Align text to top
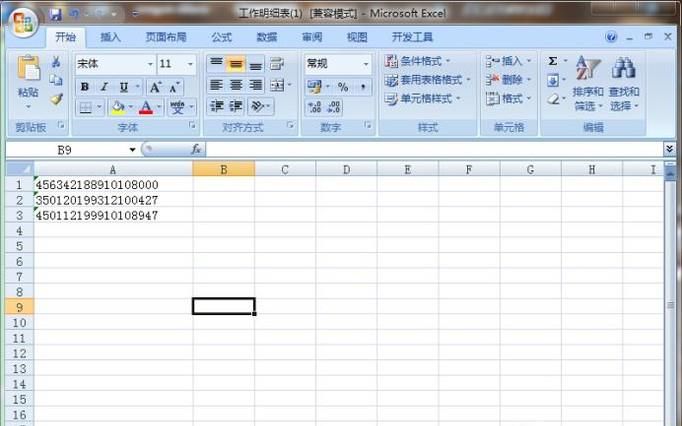 coord(216,64)
